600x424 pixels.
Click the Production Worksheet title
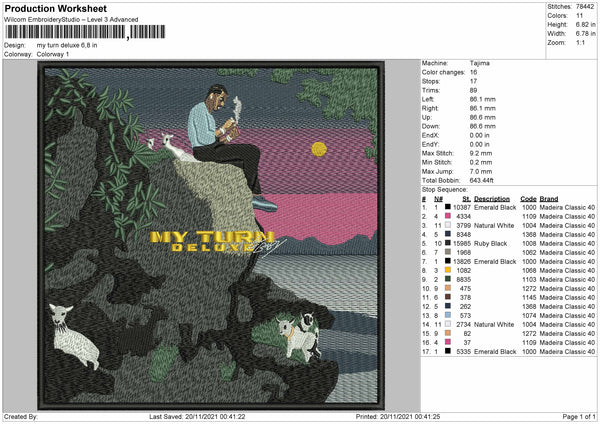click(56, 8)
